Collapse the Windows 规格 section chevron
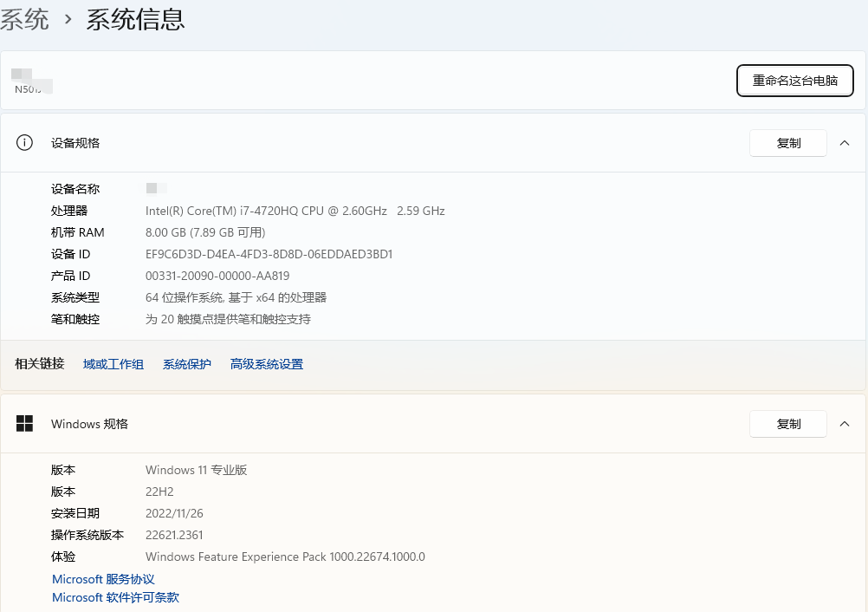Image resolution: width=868 pixels, height=612 pixels. click(845, 424)
